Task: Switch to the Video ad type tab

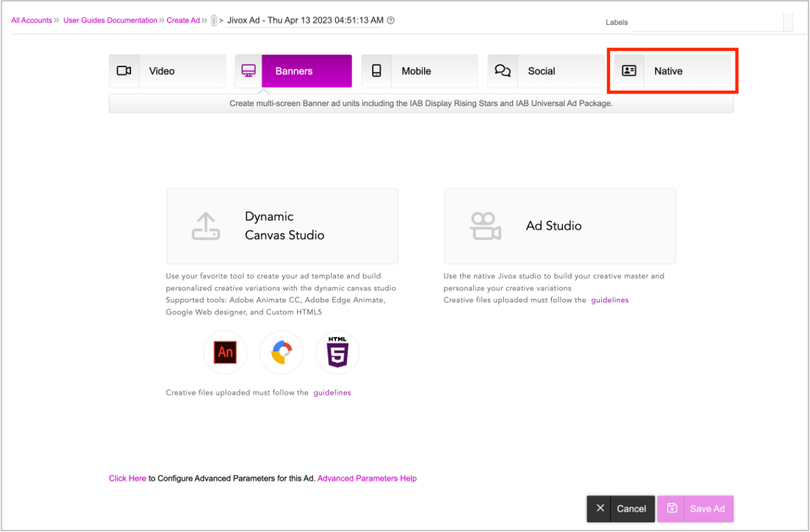Action: pos(167,71)
